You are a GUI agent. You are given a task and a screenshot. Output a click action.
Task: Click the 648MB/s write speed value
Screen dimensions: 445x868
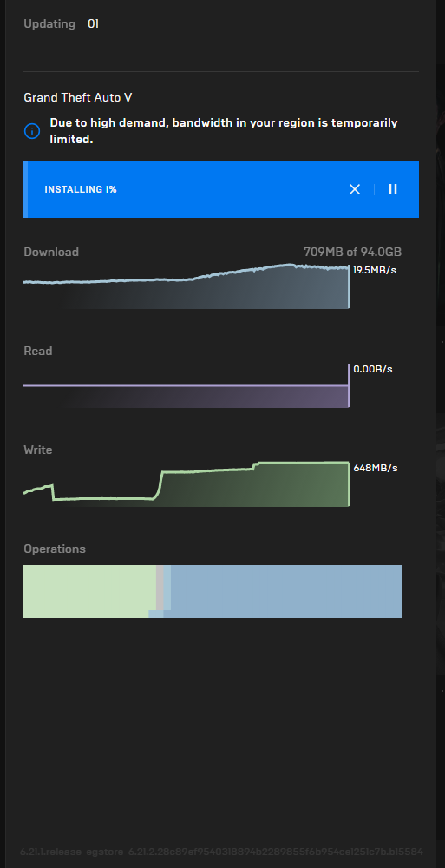click(x=376, y=468)
